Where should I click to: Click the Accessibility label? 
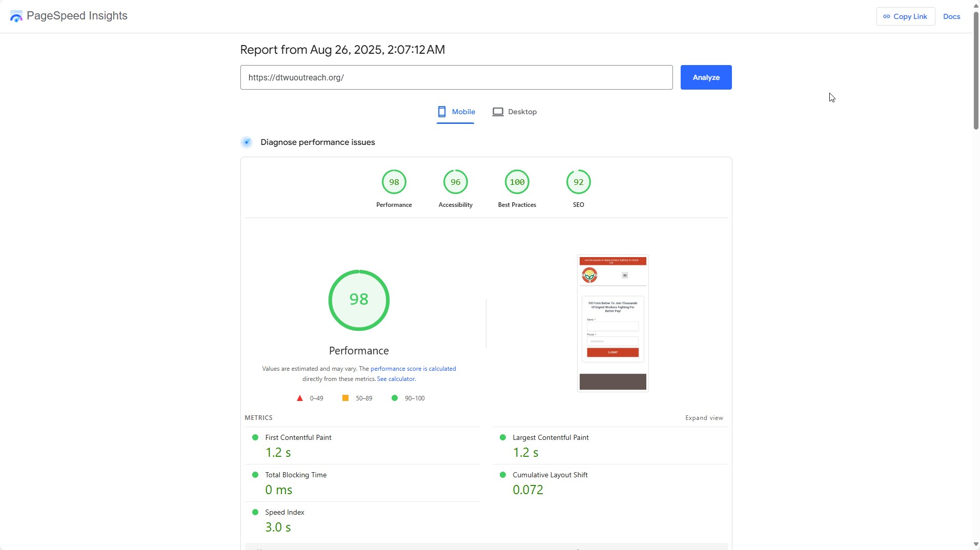(456, 205)
